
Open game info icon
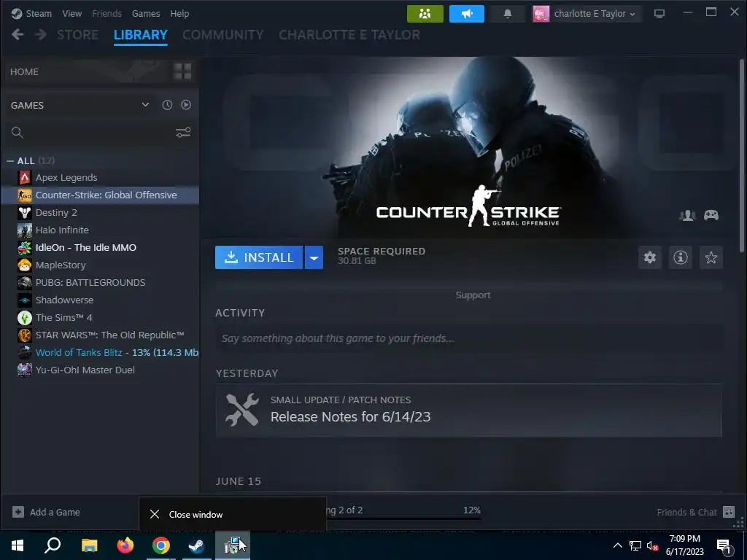[681, 257]
